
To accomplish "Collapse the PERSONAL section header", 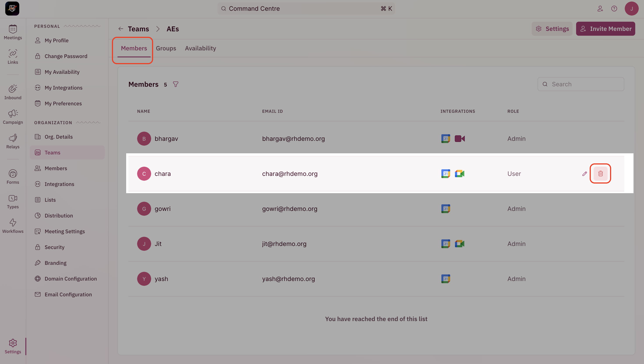I will click(x=67, y=26).
